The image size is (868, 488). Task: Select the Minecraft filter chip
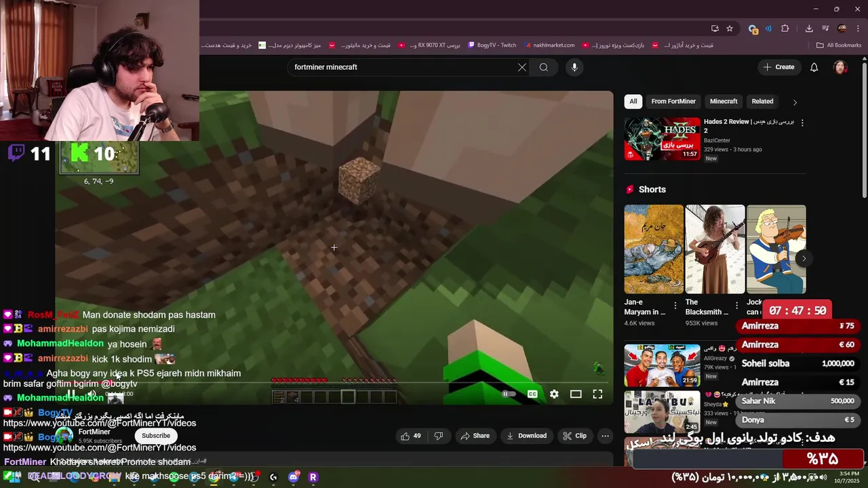[724, 102]
